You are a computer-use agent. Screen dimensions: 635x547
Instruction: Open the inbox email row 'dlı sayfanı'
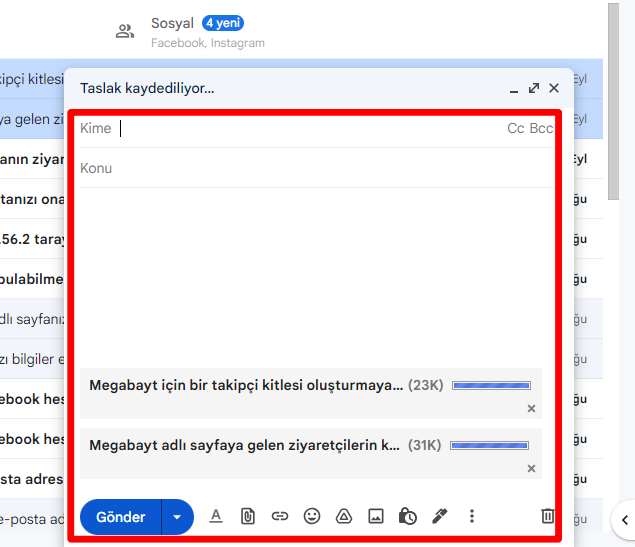(x=32, y=319)
